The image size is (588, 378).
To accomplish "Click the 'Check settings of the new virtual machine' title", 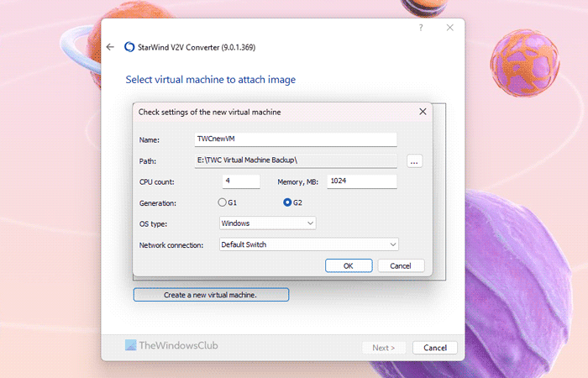I will (x=210, y=112).
